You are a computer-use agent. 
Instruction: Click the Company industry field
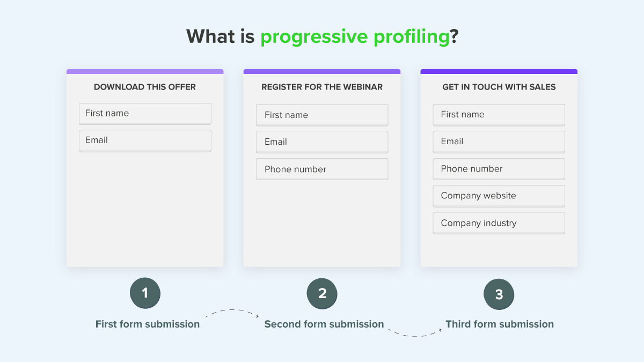(499, 223)
